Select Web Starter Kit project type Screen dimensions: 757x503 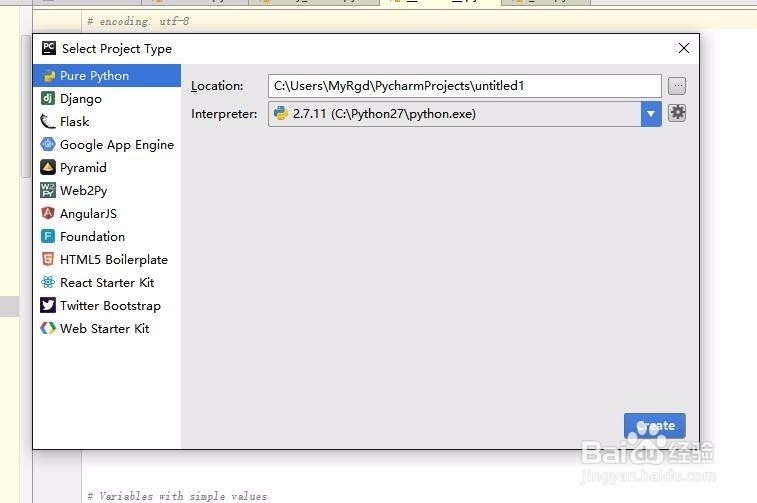point(107,329)
